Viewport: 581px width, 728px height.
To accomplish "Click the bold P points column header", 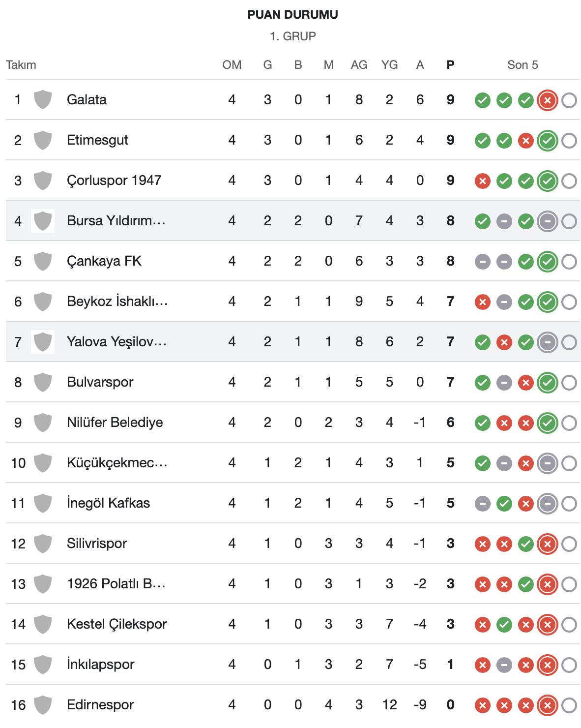I will (450, 65).
